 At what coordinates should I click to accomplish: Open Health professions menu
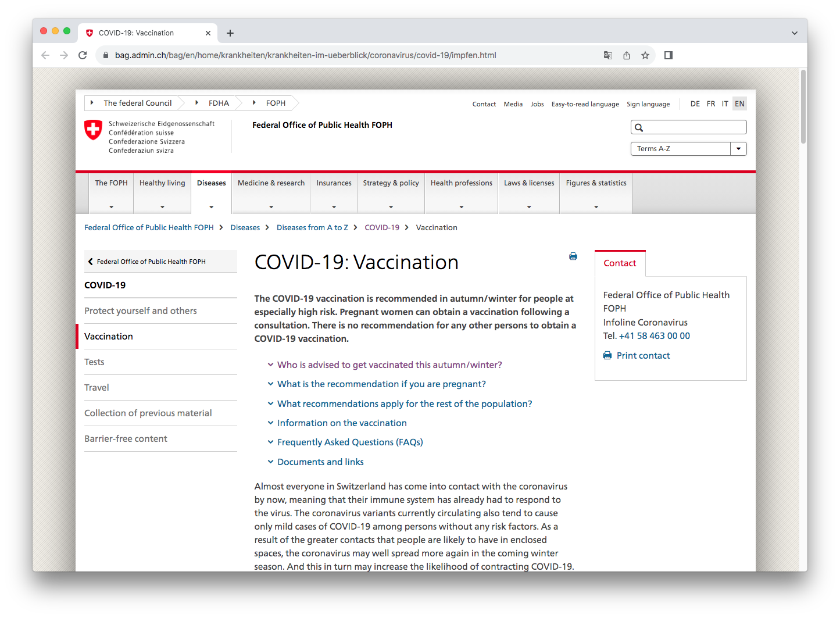(462, 193)
